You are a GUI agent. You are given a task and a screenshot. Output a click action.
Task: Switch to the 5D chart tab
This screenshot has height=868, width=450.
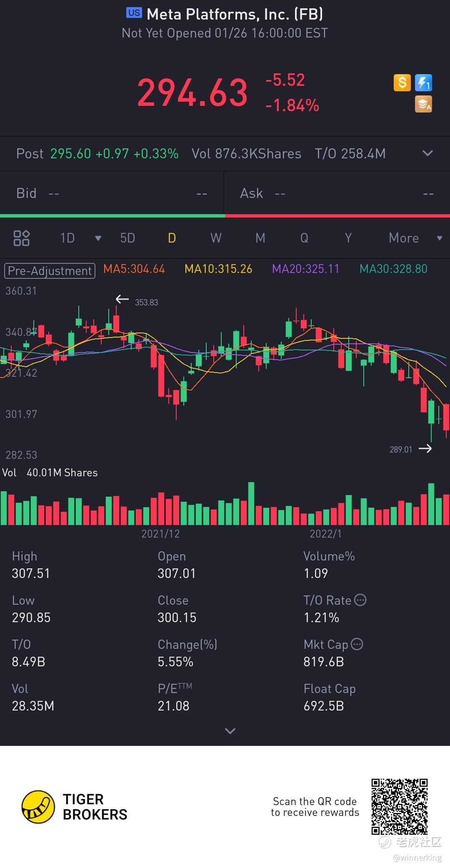coord(127,238)
